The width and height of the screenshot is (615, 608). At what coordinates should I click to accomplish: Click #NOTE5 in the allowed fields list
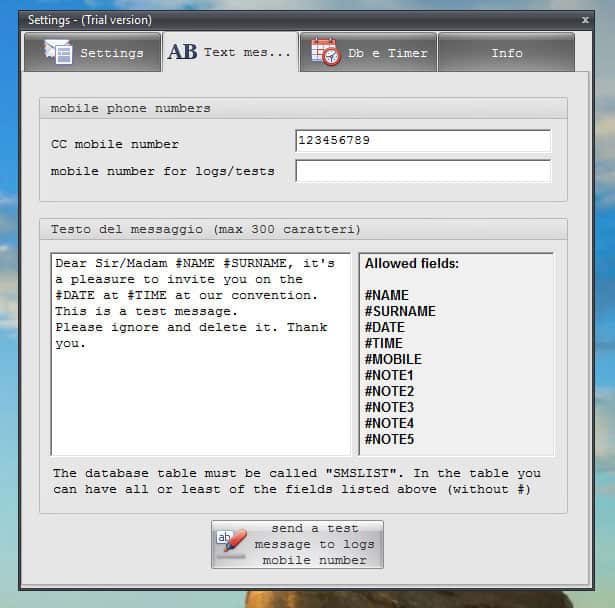pos(389,439)
